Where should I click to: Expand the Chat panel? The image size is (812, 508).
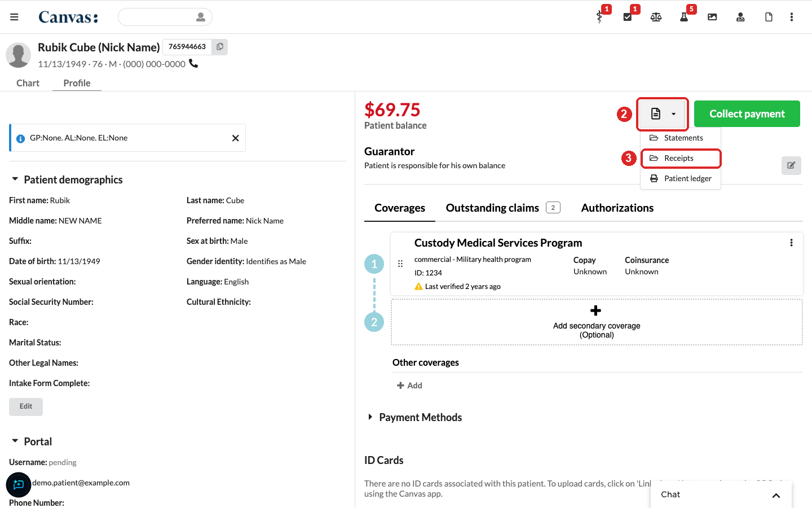(x=721, y=495)
